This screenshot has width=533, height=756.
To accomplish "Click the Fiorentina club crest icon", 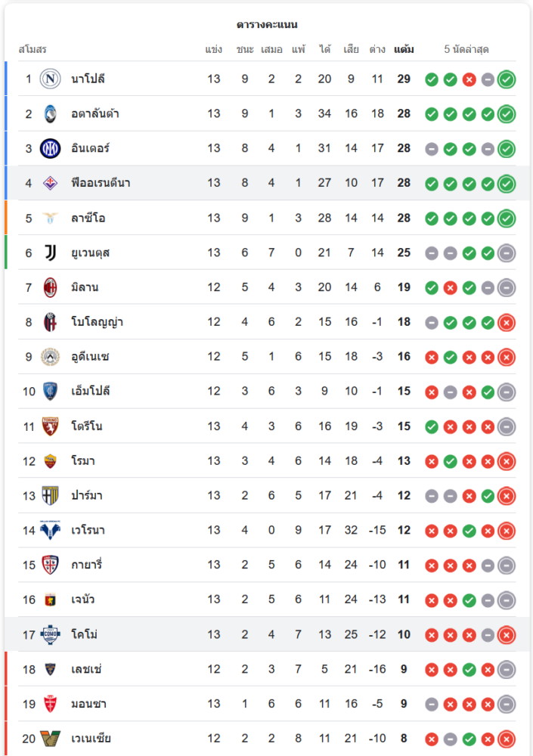I will (50, 183).
